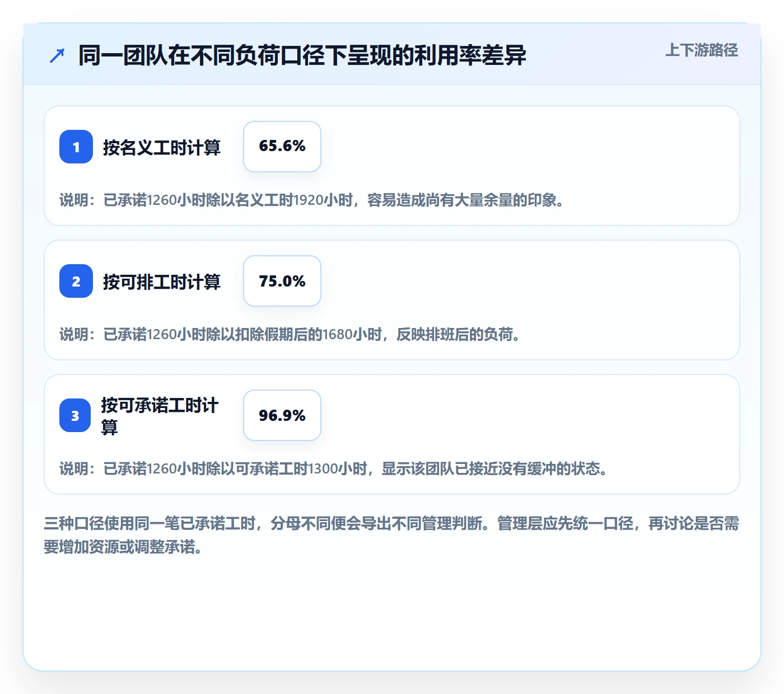Click the heading 按可承诺工时计算
784x694 pixels.
tap(160, 416)
